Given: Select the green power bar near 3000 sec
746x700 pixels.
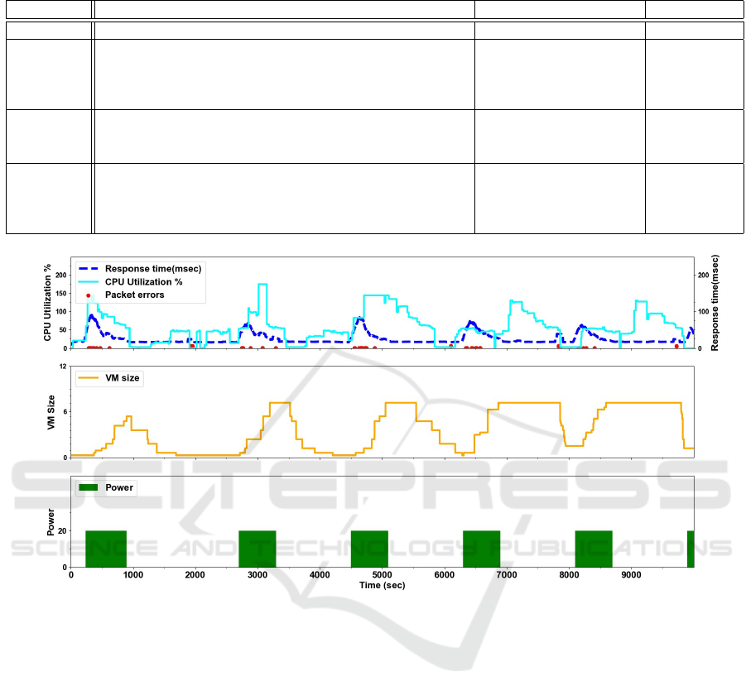Looking at the screenshot, I should pos(257,549).
